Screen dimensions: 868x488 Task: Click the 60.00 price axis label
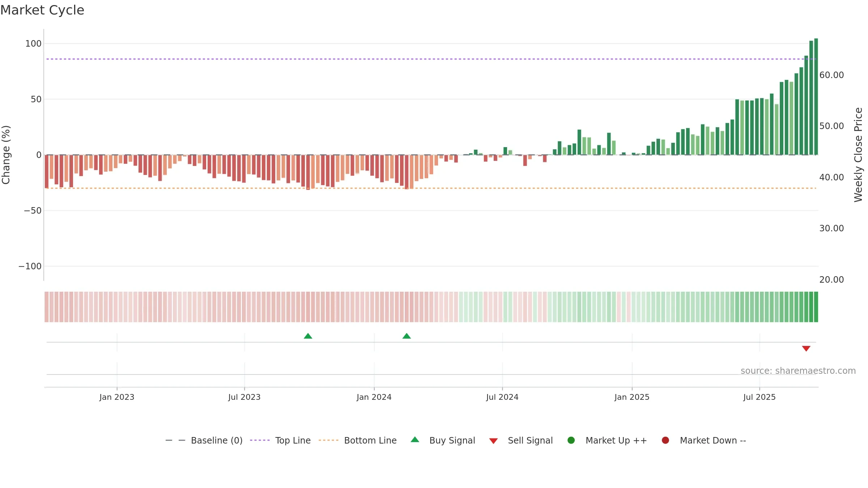pos(831,75)
